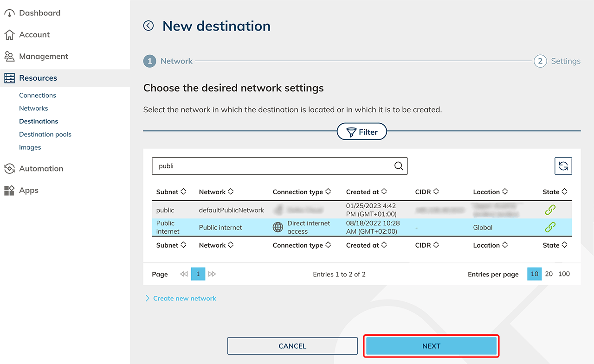Expand the Filter panel
Screen dimensions: 594x364
coord(362,132)
